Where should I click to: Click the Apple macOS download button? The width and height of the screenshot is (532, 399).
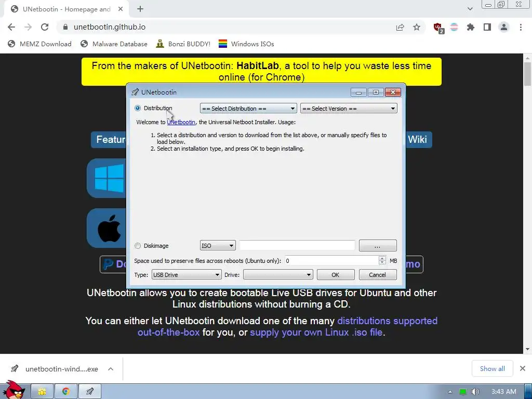pyautogui.click(x=107, y=228)
